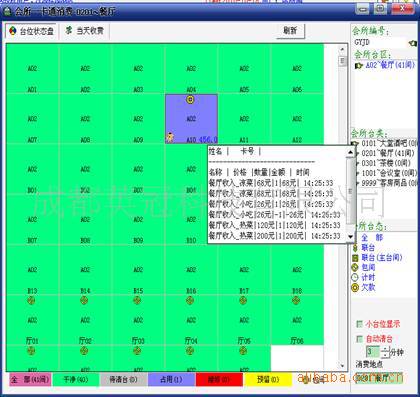Select table B01
This screenshot has height=397, width=420.
(32, 169)
